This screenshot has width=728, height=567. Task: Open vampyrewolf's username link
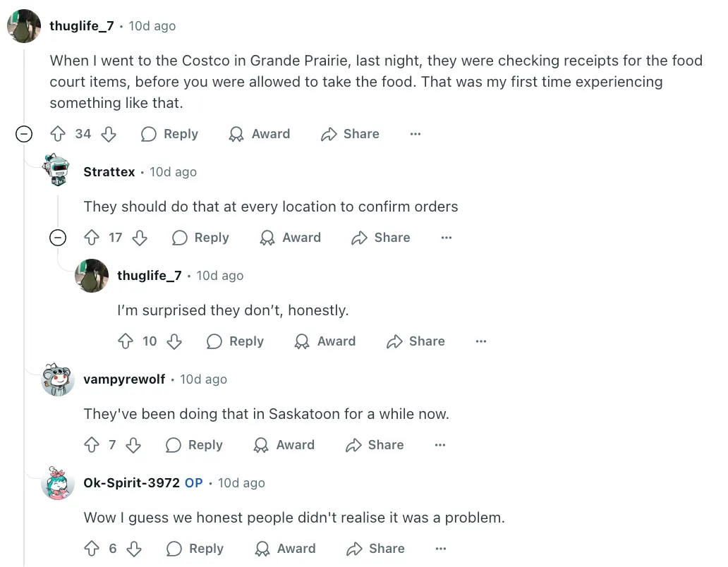(x=124, y=379)
